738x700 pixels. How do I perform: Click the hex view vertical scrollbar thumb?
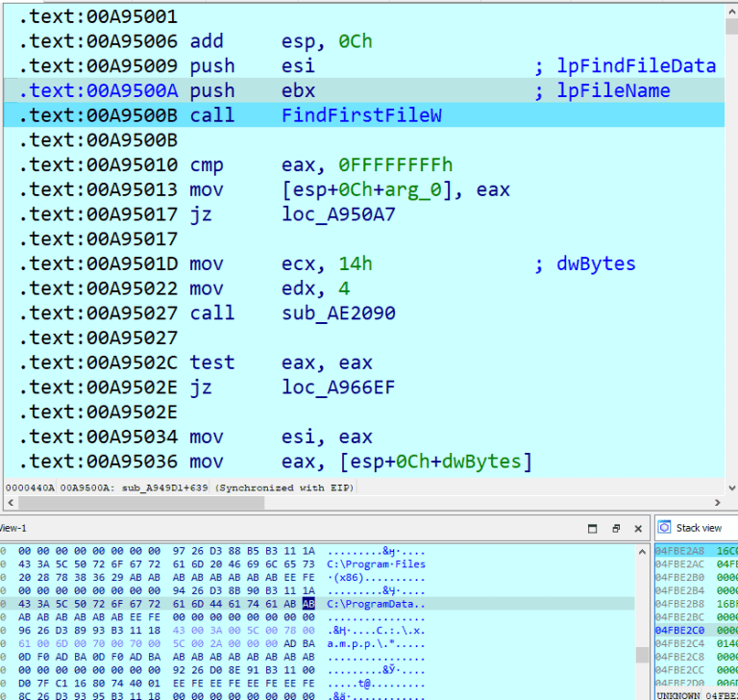642,654
